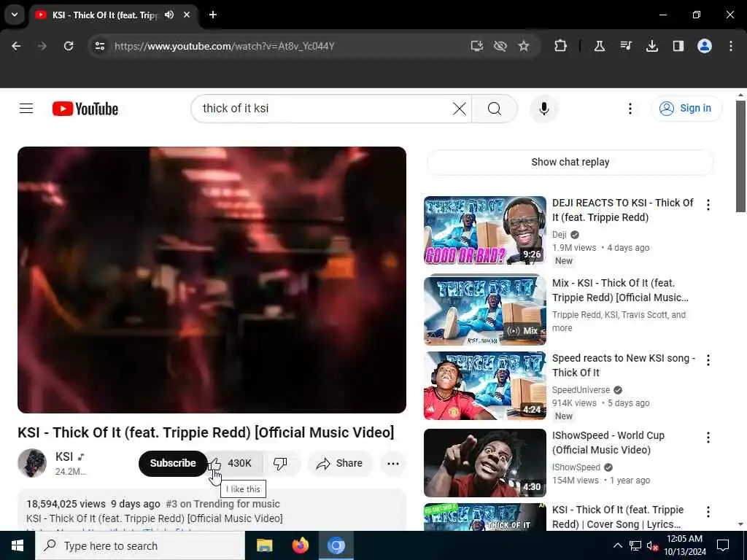
Task: Show chat replay
Action: click(x=570, y=162)
